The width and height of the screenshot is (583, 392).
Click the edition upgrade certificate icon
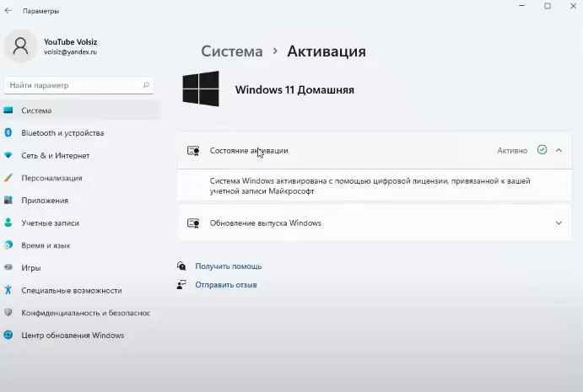pyautogui.click(x=193, y=223)
